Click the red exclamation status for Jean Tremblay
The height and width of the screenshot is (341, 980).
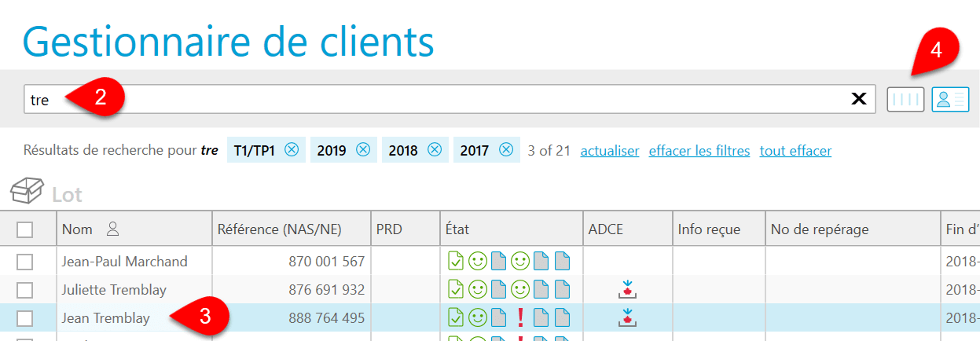pos(519,317)
